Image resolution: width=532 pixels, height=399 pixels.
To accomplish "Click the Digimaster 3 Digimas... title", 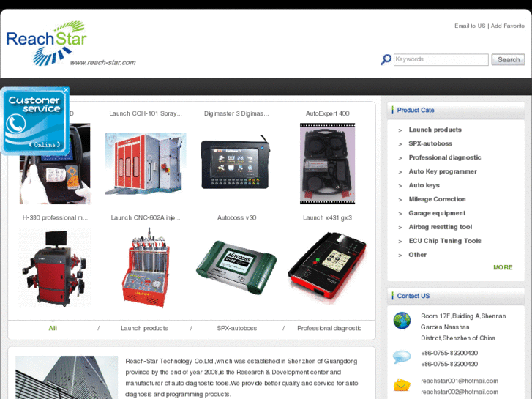I will pyautogui.click(x=236, y=113).
